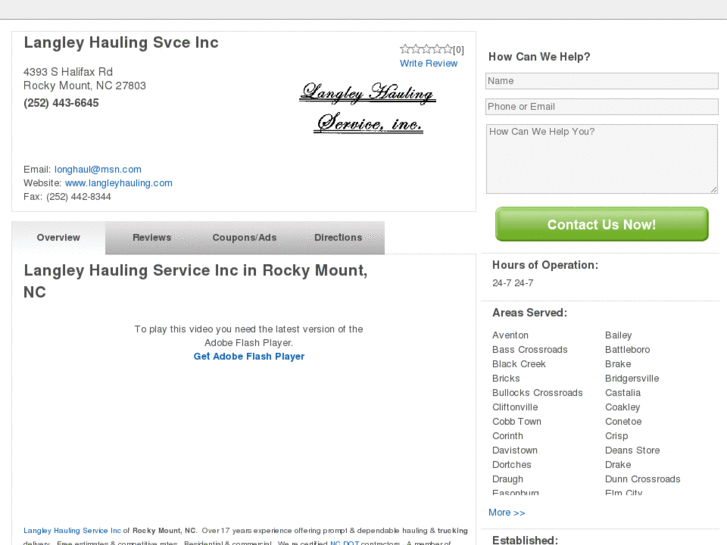Expand areas served with More >>
The height and width of the screenshot is (545, 727).
[x=506, y=513]
